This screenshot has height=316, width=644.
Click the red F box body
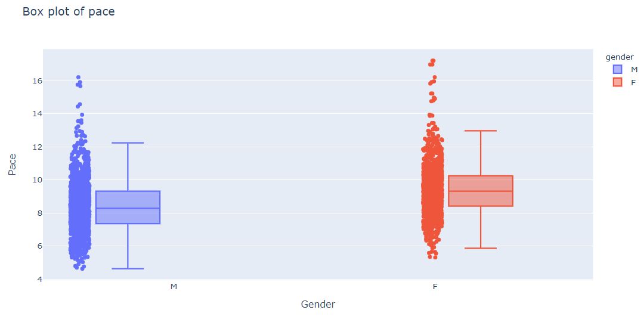pyautogui.click(x=481, y=191)
